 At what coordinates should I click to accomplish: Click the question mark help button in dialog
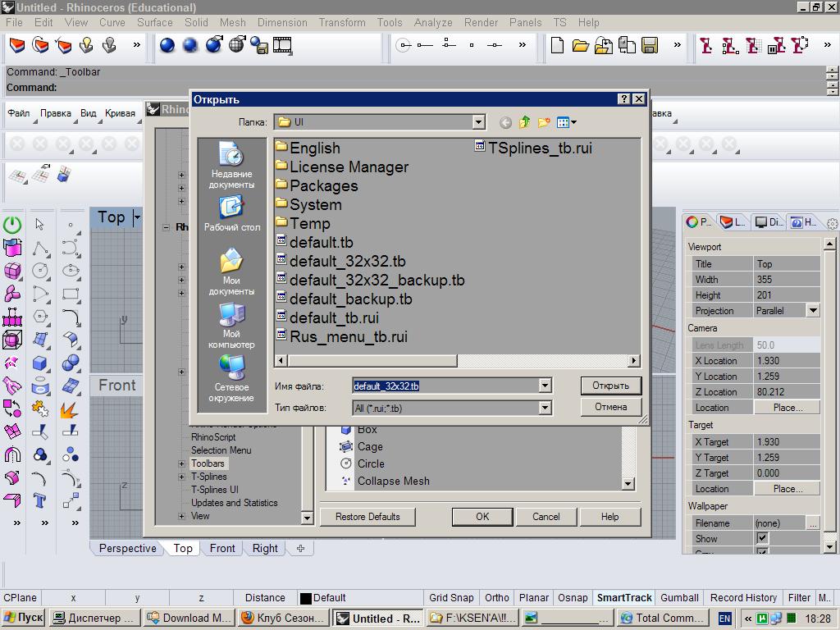(623, 99)
